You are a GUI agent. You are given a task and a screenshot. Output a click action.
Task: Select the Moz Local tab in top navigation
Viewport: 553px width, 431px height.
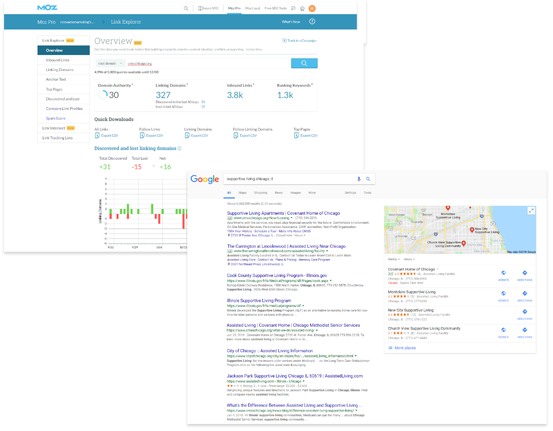(x=253, y=8)
